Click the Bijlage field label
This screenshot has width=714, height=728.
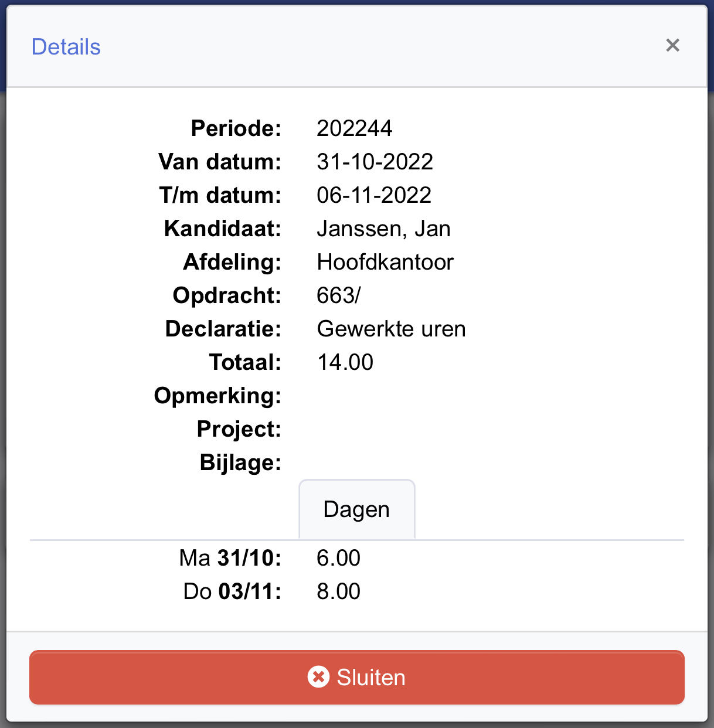(240, 462)
